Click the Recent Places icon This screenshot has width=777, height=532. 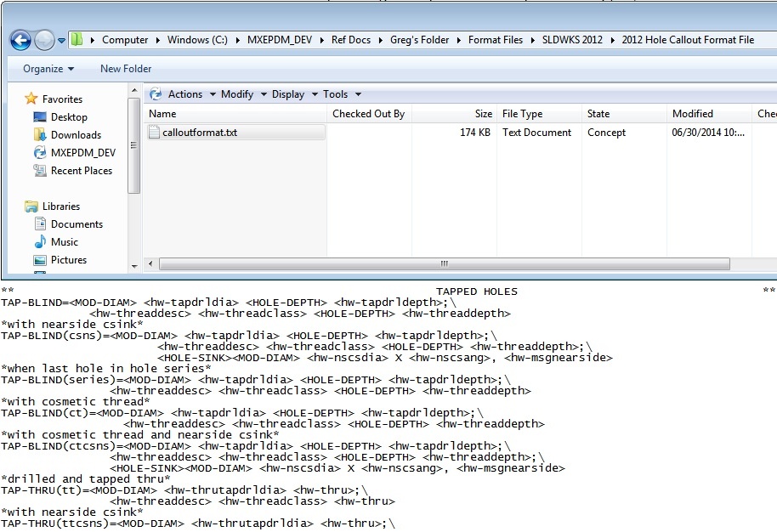pos(40,171)
